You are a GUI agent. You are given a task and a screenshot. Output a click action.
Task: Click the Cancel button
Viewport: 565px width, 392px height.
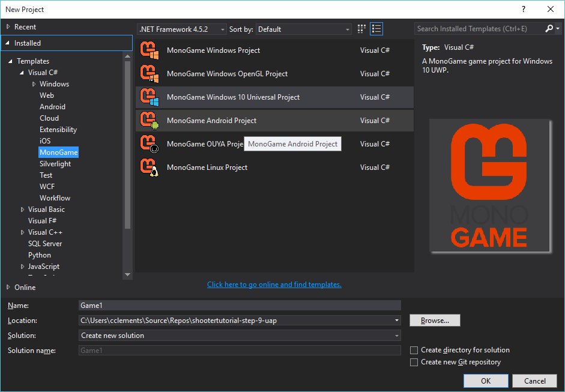tap(535, 381)
